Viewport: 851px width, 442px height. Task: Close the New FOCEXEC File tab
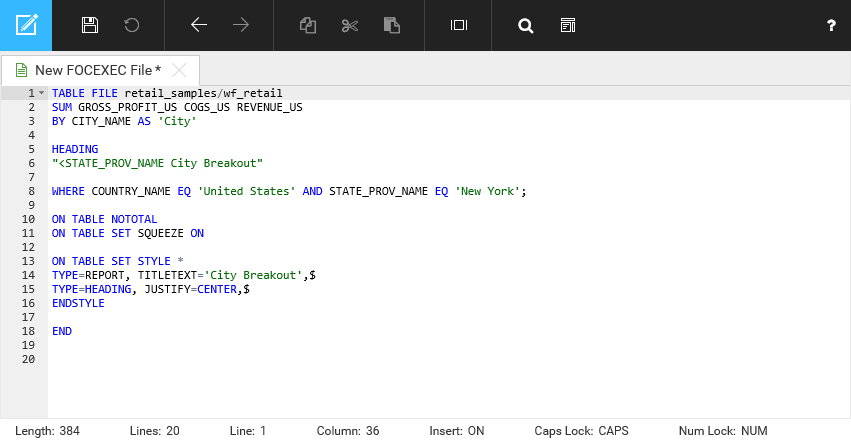tap(179, 70)
